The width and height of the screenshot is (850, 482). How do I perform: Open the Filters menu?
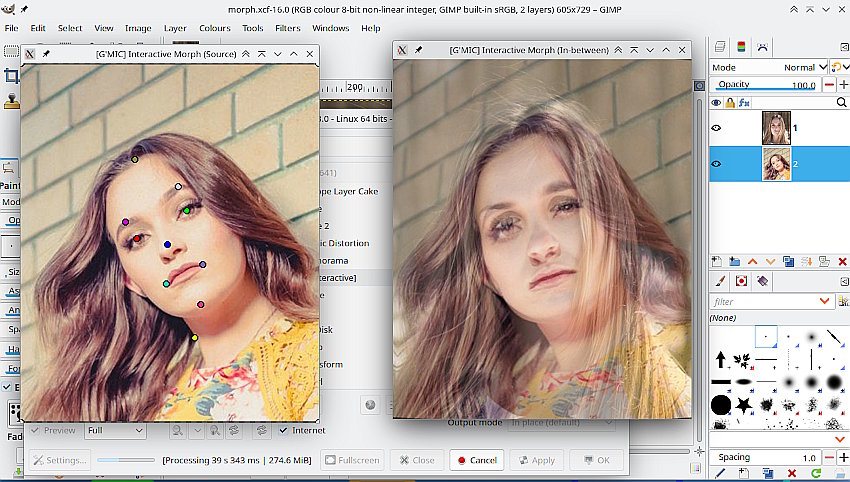click(287, 28)
